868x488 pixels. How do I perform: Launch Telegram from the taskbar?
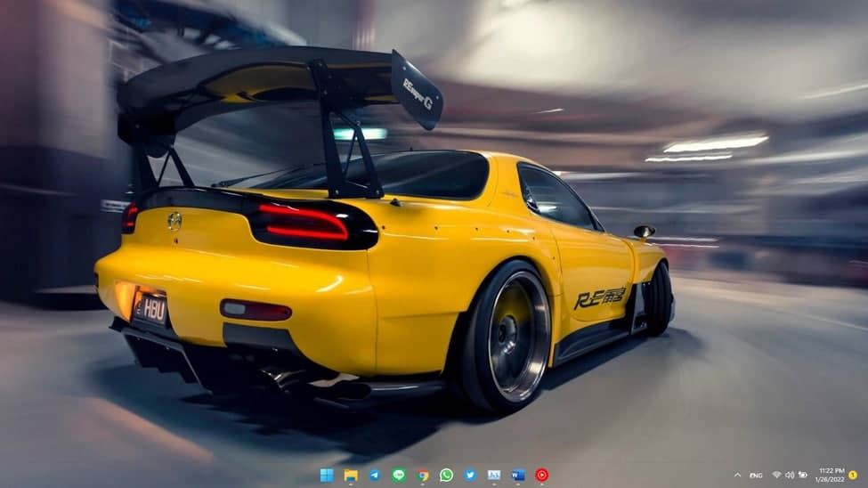pyautogui.click(x=375, y=475)
